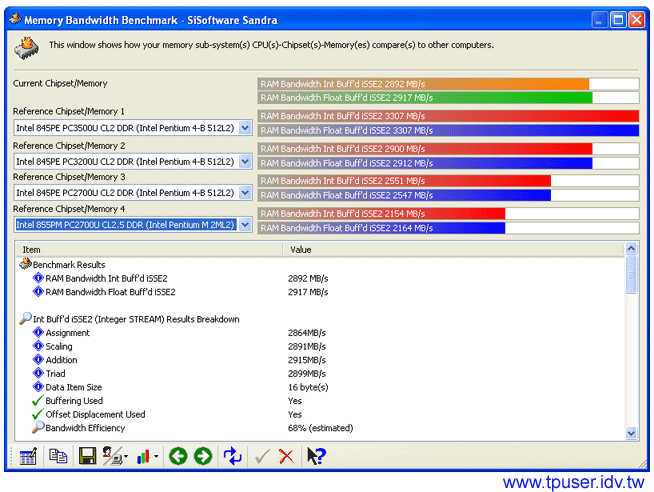Click the floppy disk save icon
This screenshot has height=492, width=654.
(x=87, y=456)
